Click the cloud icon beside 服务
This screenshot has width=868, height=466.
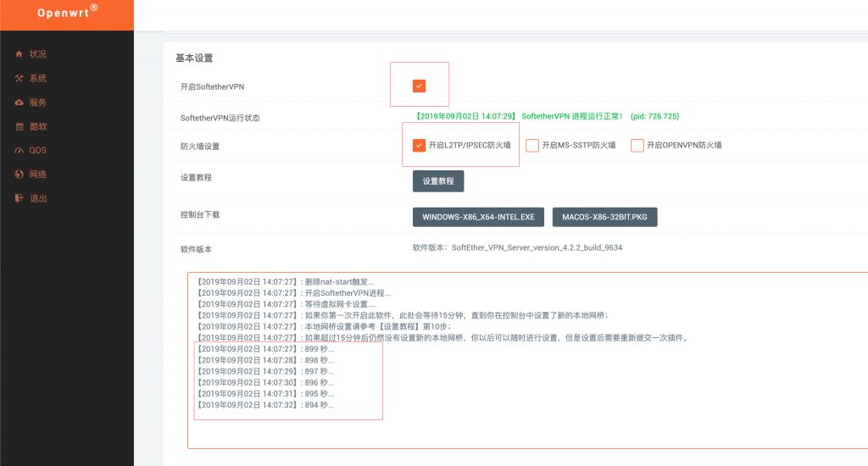pos(19,103)
